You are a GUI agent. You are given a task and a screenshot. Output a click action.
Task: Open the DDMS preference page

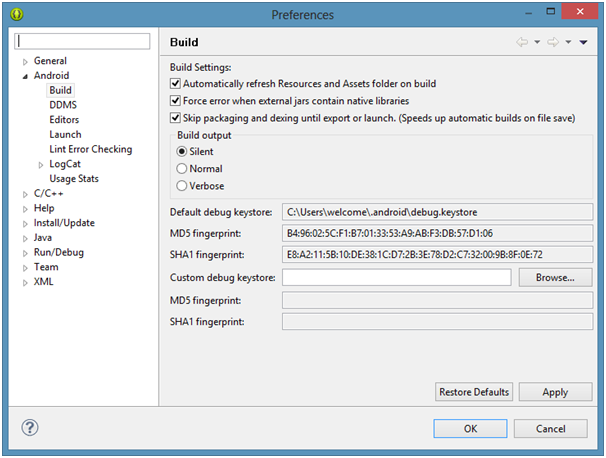pos(63,105)
